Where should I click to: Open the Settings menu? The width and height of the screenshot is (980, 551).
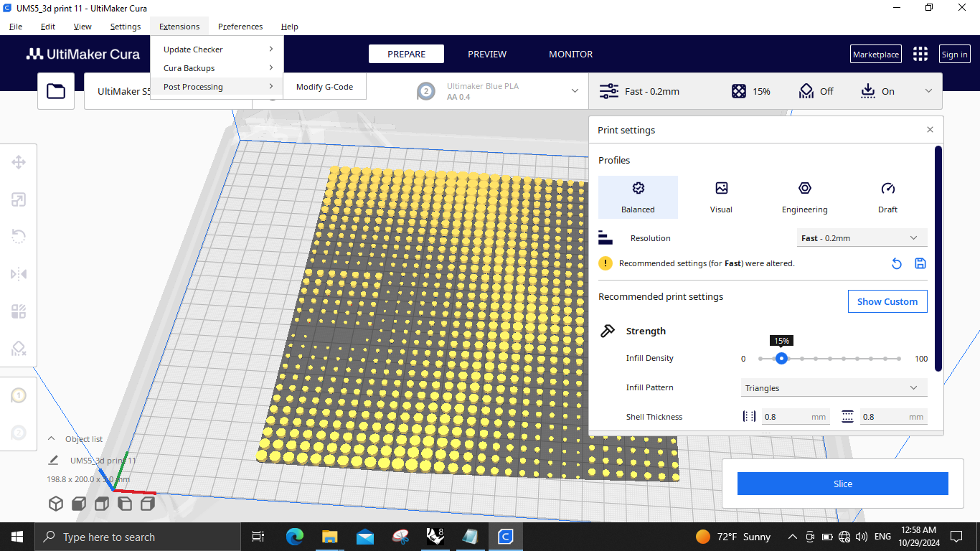pos(126,27)
